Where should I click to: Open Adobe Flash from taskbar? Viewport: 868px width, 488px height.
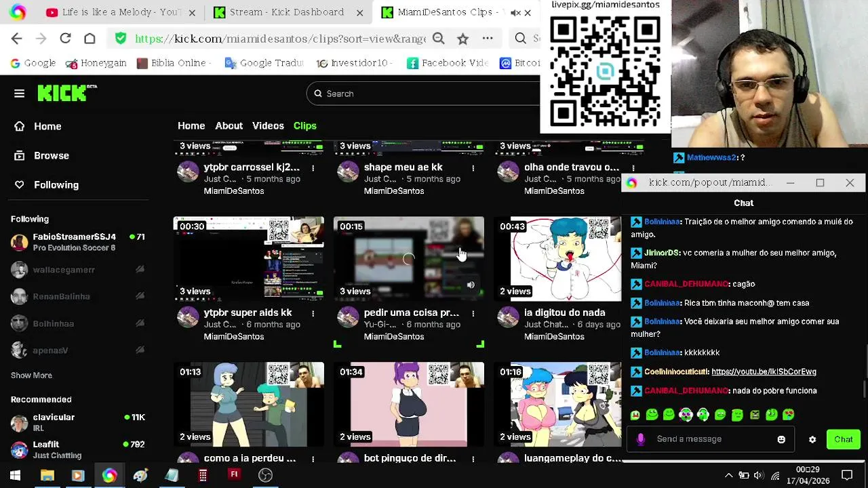(x=234, y=475)
